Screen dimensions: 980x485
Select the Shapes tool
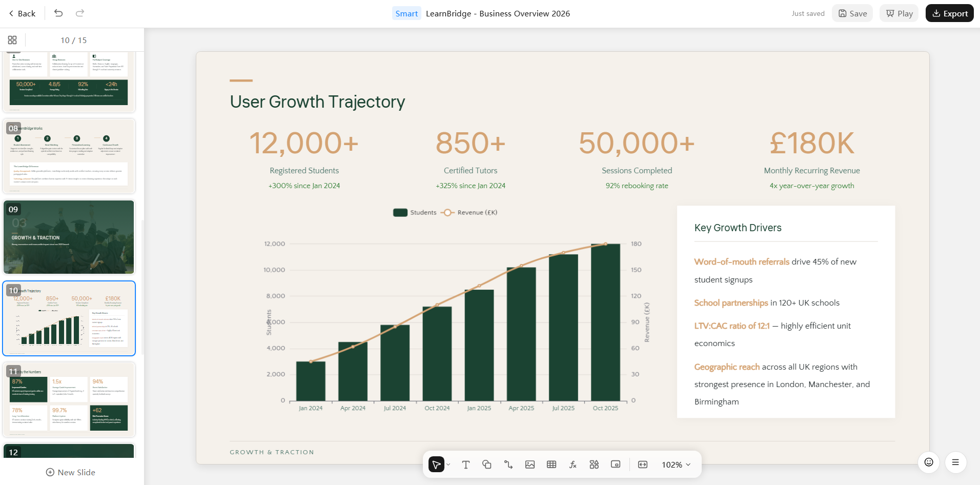coord(487,464)
